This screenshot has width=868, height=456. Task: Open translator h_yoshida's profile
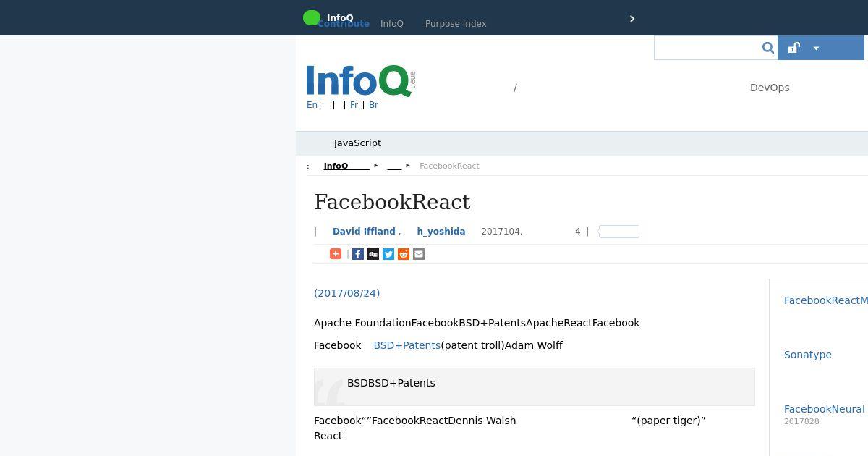click(441, 232)
